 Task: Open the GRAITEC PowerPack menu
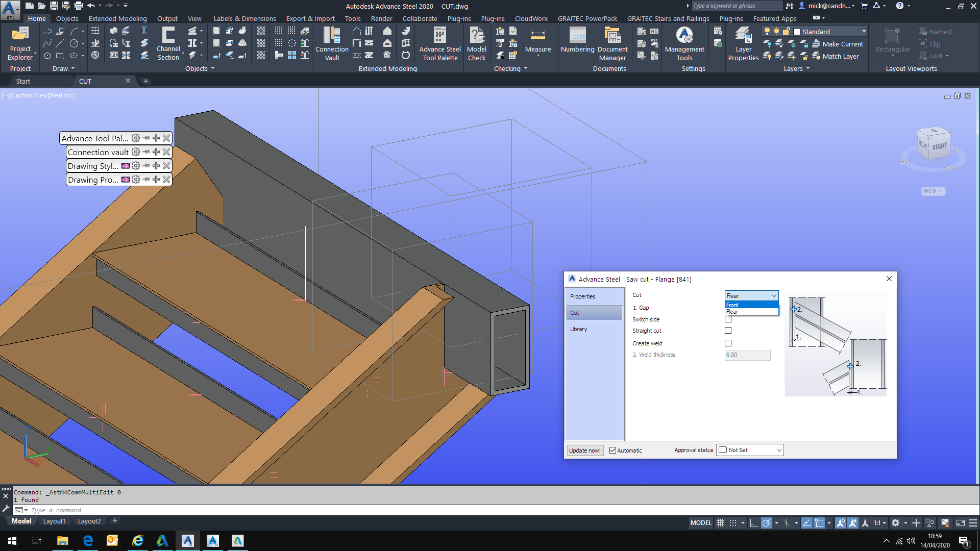[587, 18]
